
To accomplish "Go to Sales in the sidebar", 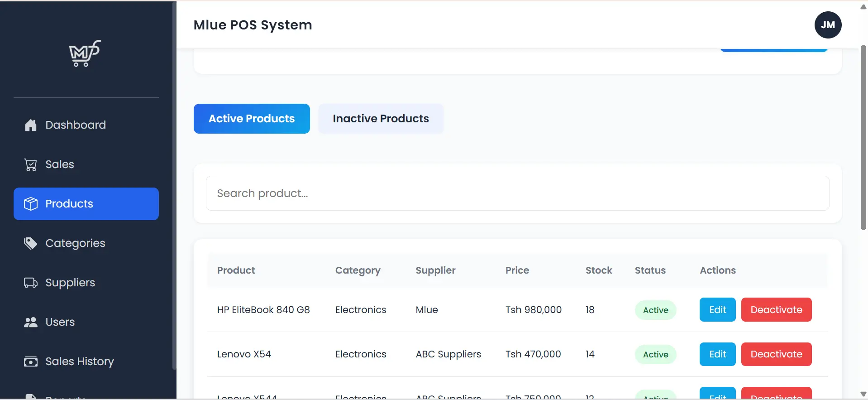I will 86,164.
